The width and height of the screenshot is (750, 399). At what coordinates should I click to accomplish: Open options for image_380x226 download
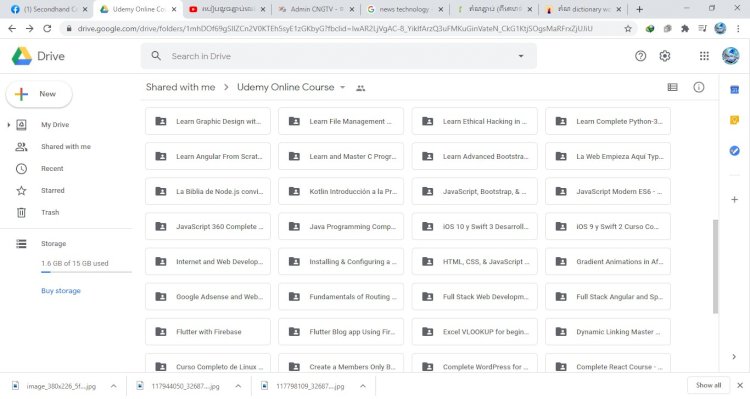[113, 386]
